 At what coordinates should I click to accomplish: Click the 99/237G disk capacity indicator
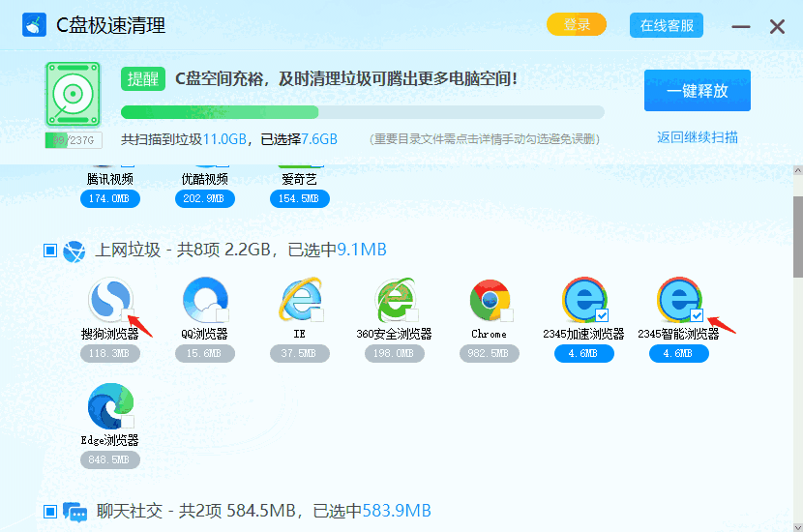point(74,140)
